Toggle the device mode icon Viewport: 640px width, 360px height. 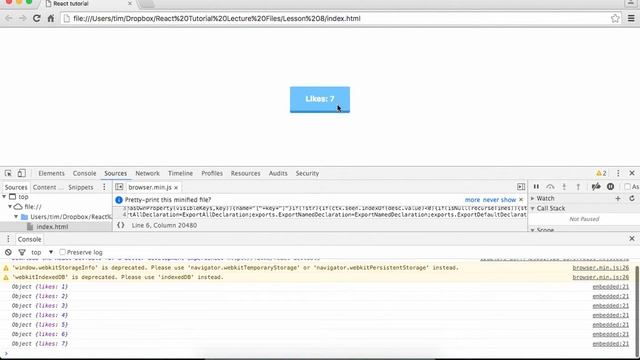21,173
